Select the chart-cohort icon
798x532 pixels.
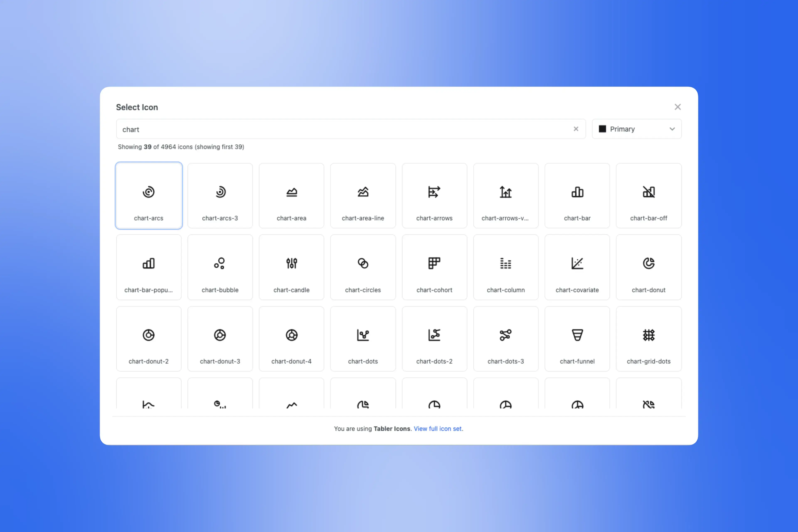click(434, 267)
